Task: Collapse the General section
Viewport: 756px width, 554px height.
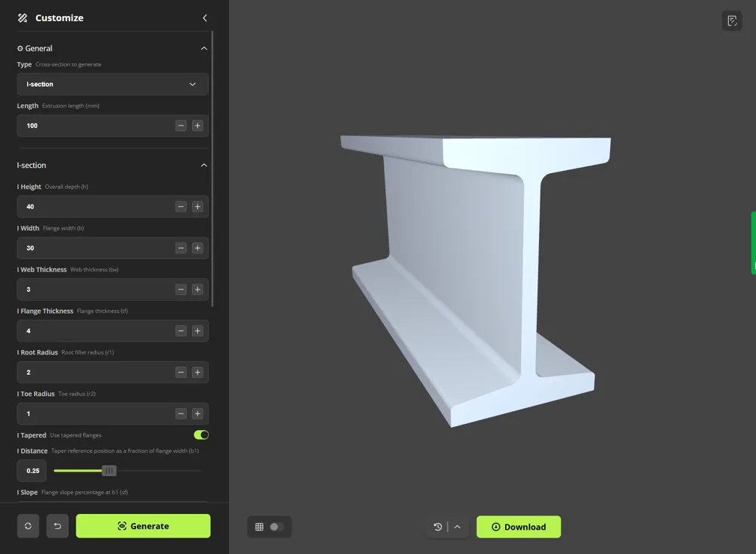Action: [x=204, y=48]
